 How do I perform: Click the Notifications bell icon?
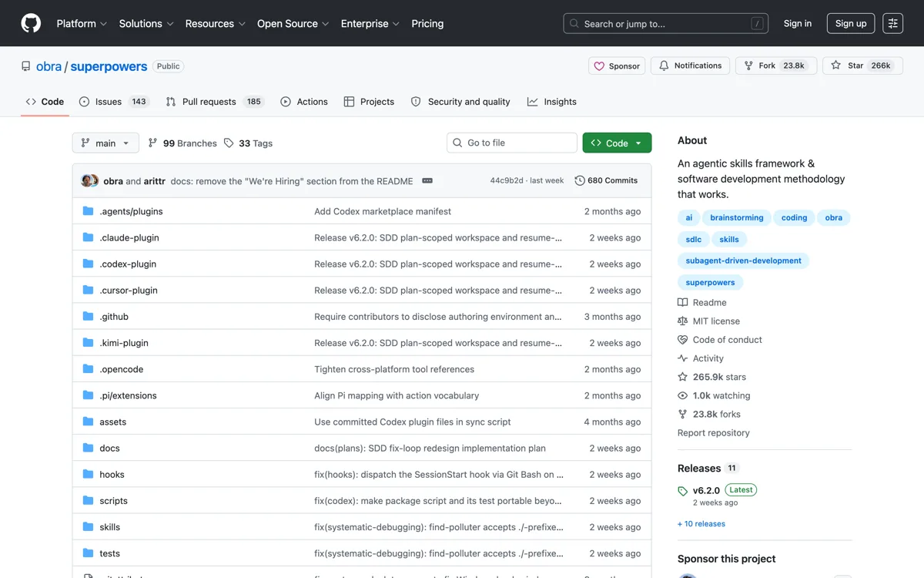[x=664, y=66]
